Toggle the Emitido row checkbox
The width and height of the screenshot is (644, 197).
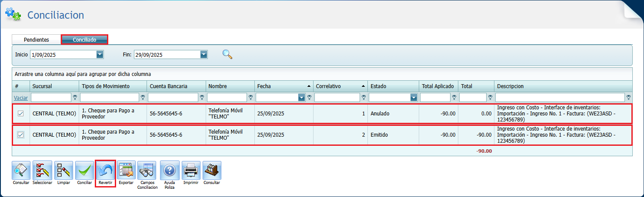click(x=20, y=135)
